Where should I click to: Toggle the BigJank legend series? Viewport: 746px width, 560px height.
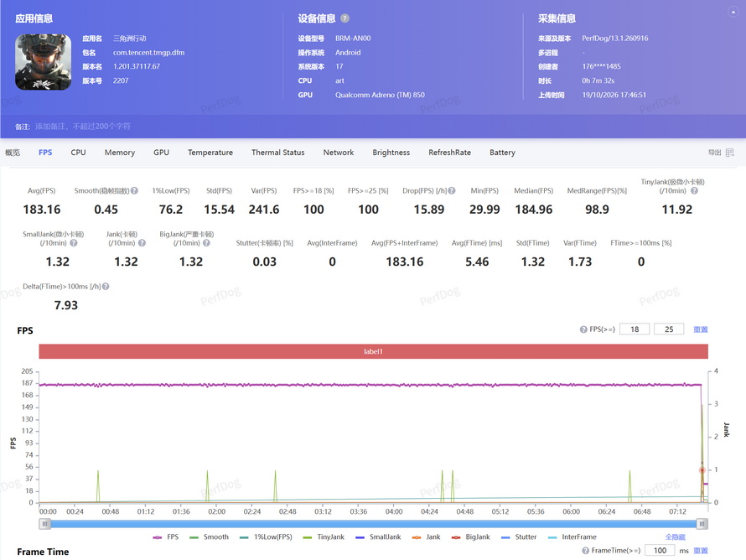470,537
